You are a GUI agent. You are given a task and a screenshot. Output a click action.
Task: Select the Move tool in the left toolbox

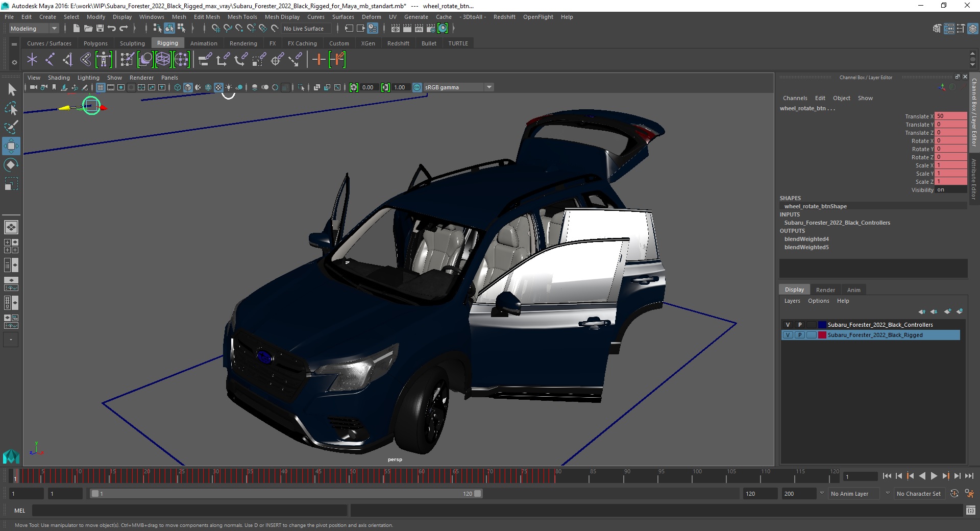11,146
